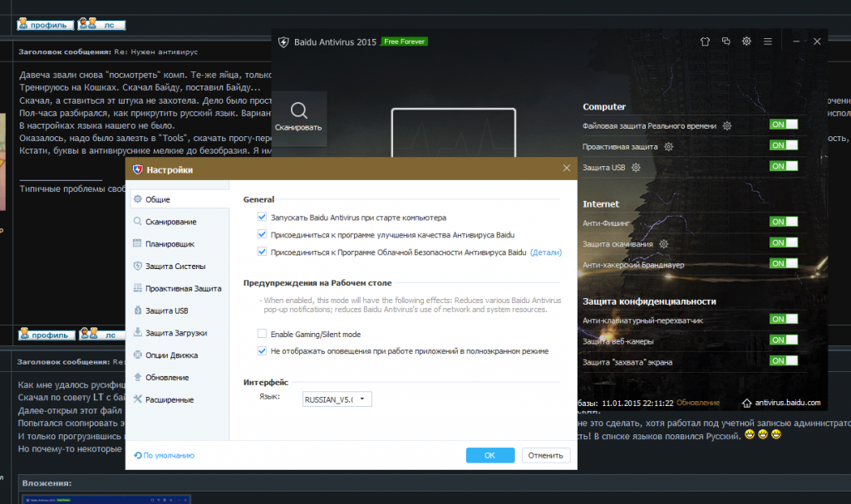The width and height of the screenshot is (851, 504).
Task: Toggle real-time file protection switch
Action: pyautogui.click(x=784, y=125)
